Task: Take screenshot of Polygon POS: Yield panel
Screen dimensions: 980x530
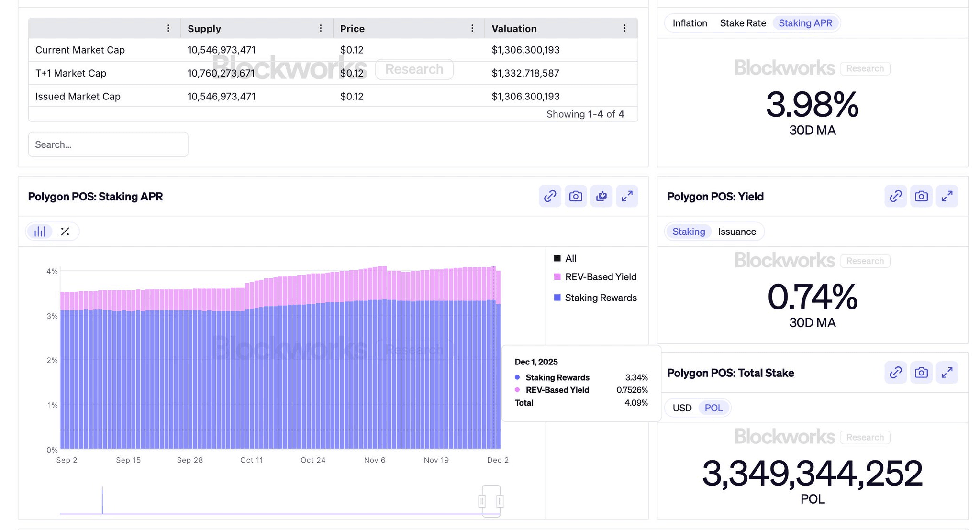Action: [921, 196]
